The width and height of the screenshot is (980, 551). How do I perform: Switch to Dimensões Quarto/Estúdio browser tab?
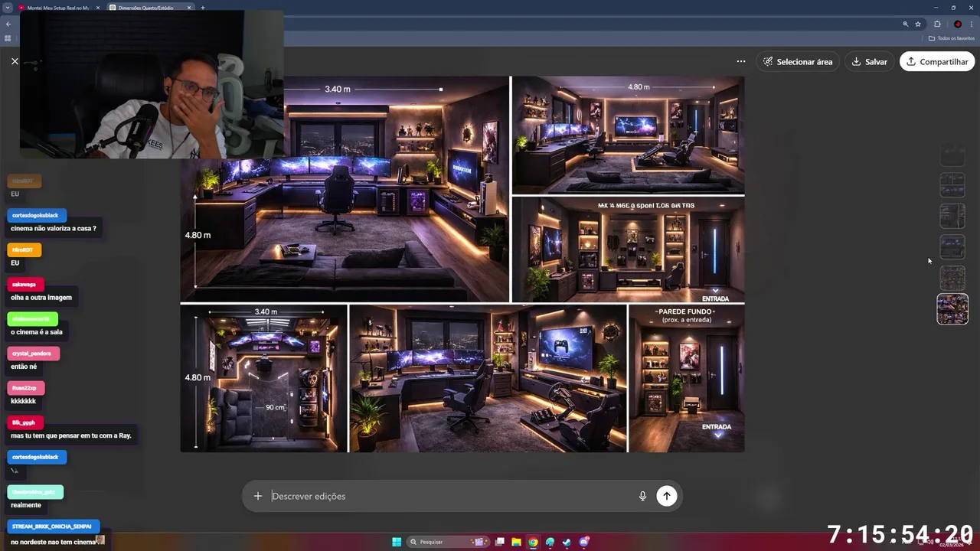145,8
